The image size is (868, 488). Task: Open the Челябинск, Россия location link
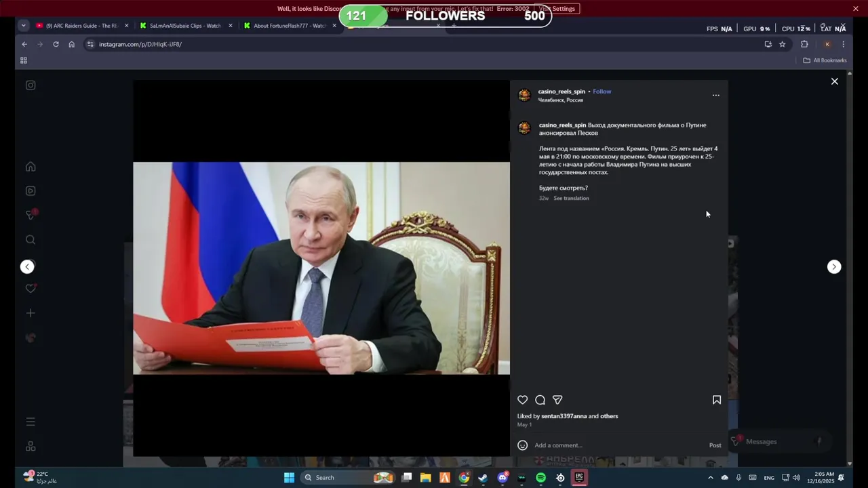(560, 100)
